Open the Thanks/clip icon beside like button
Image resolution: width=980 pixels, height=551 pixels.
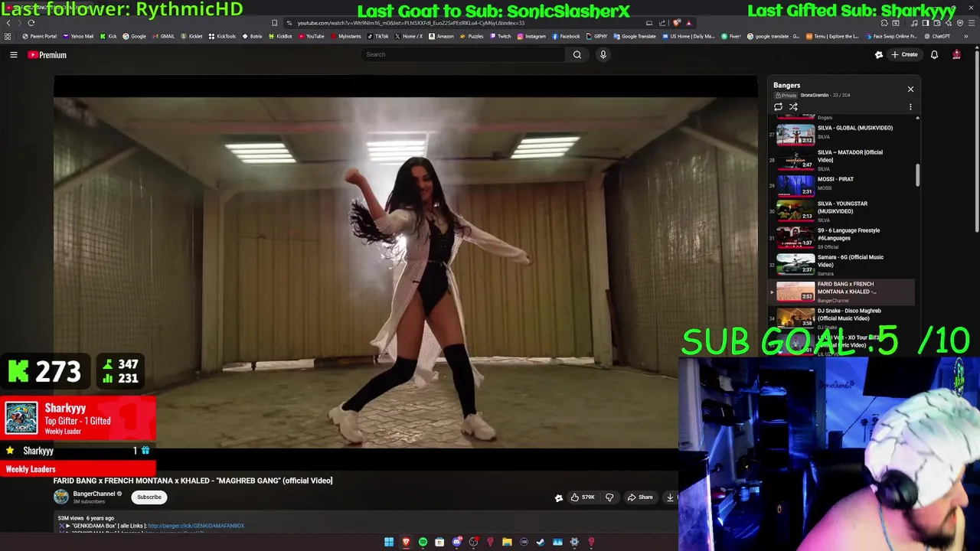[x=559, y=497]
